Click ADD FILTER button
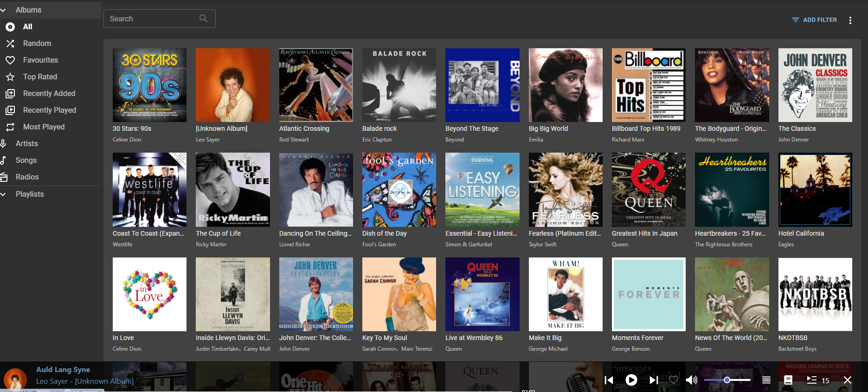 [814, 20]
